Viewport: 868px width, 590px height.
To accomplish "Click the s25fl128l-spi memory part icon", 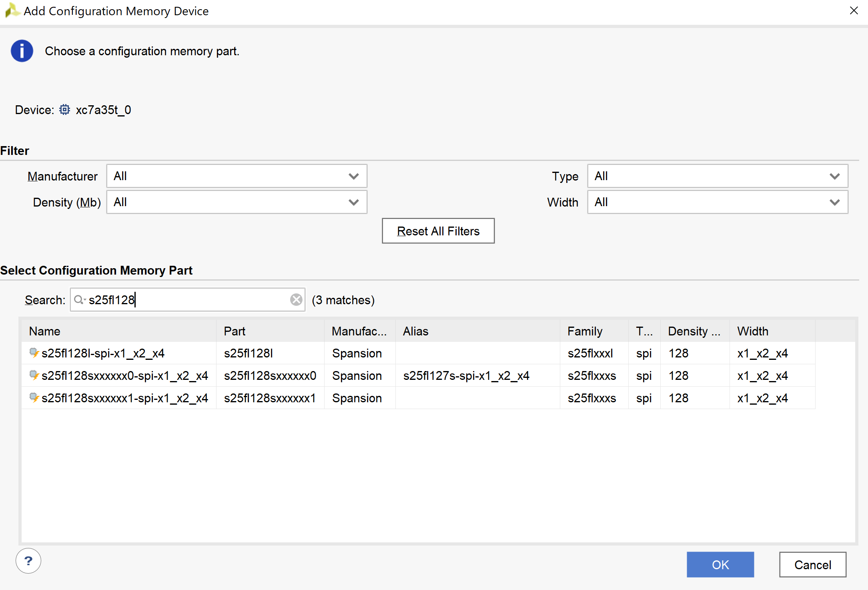I will [x=34, y=353].
